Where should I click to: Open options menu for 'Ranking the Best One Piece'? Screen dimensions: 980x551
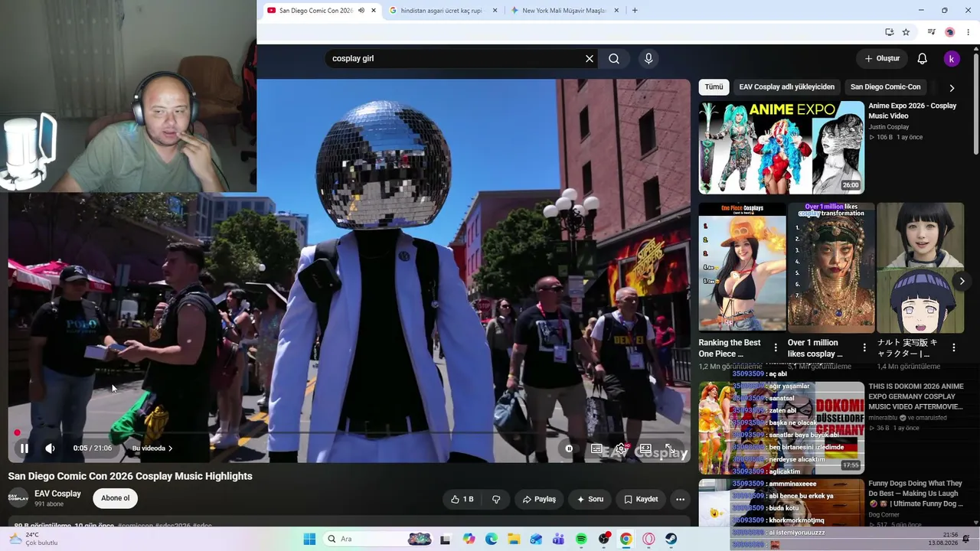[776, 347]
